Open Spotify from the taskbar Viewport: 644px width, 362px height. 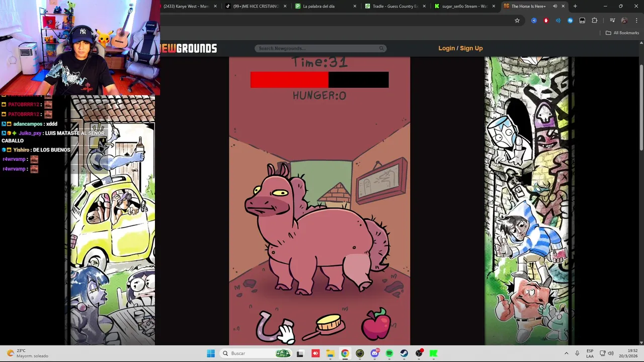tap(389, 353)
